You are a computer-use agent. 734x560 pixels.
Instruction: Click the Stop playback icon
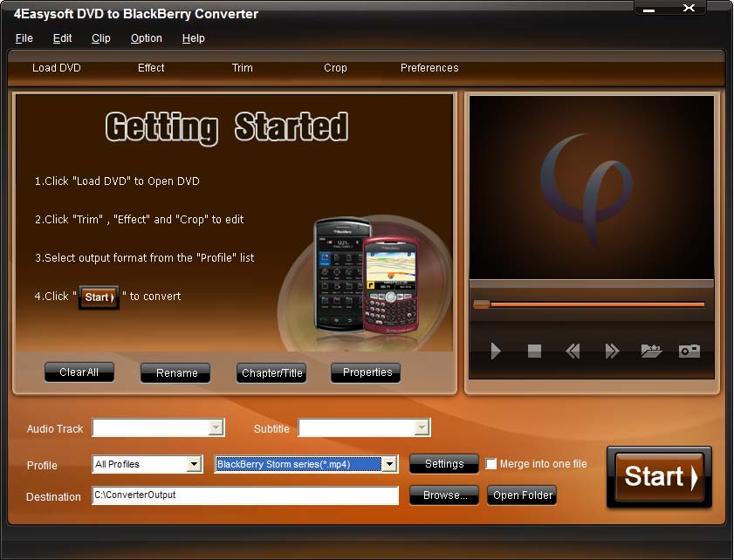click(x=534, y=351)
